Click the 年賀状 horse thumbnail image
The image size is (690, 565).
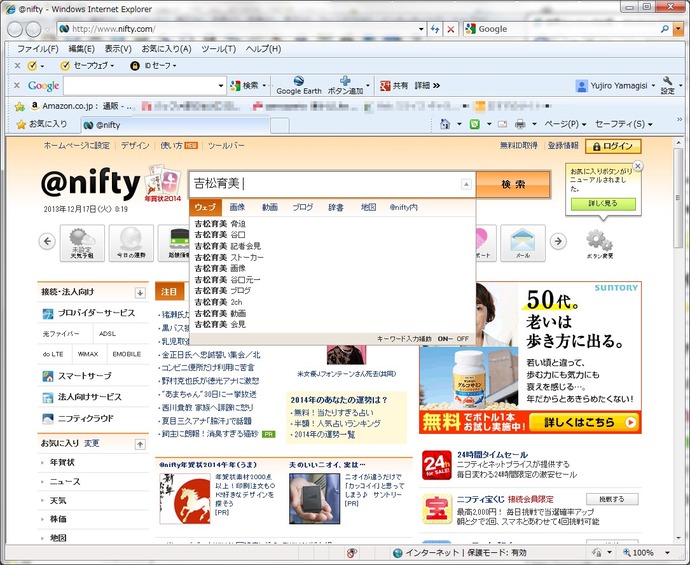tap(185, 499)
